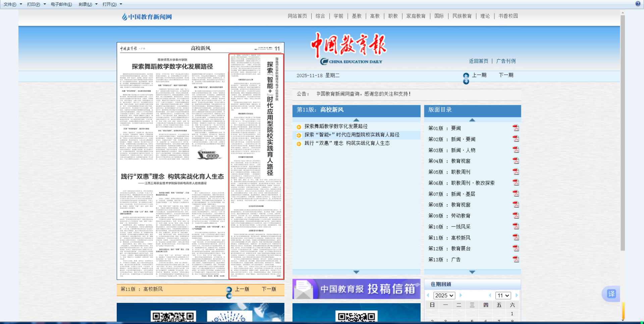This screenshot has width=644, height=324.
Task: Go to next month arrow in calendar
Action: [x=517, y=295]
